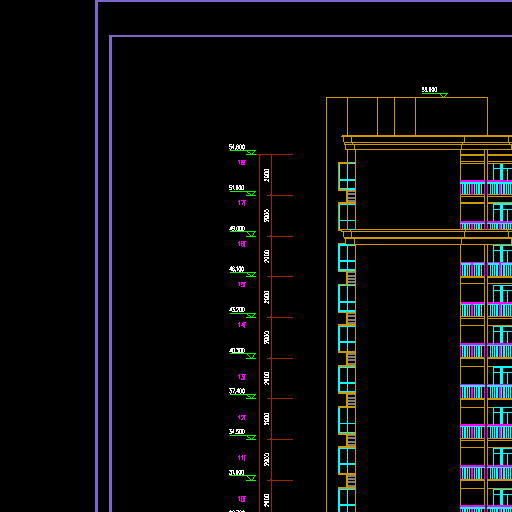Viewport: 512px width, 512px height.
Task: Click the 34.500 elevation text
Action: coord(237,432)
